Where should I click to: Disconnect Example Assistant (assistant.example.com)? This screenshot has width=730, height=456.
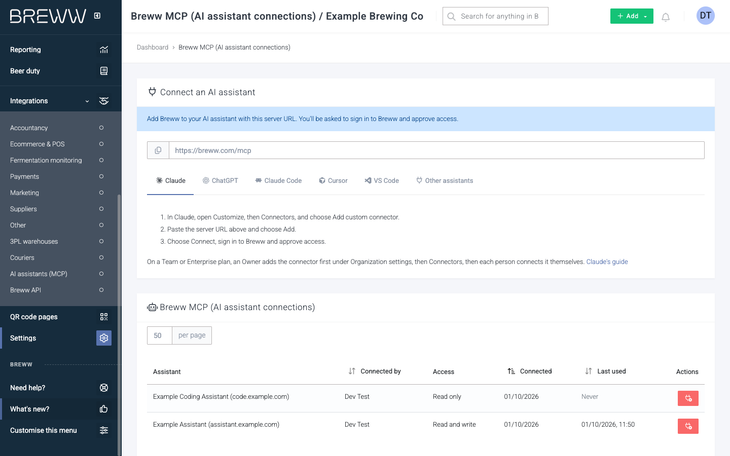point(688,426)
